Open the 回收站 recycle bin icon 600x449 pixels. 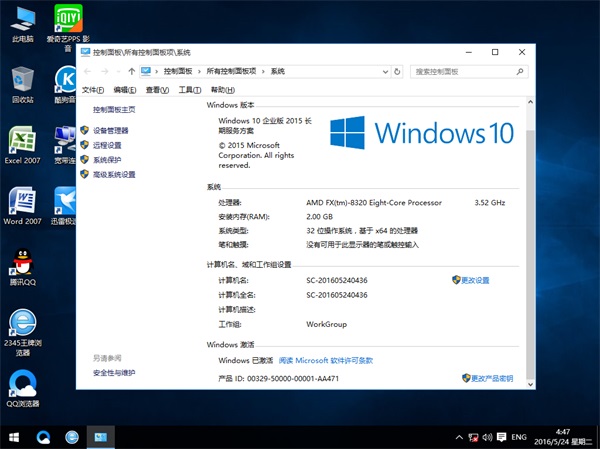click(x=22, y=82)
